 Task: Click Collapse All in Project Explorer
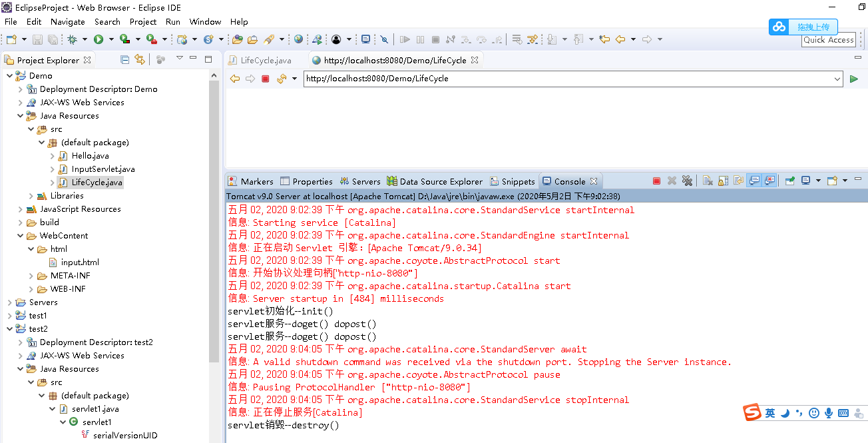(124, 59)
